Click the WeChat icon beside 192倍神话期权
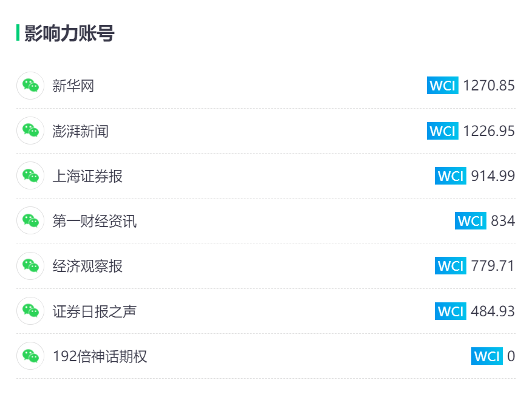This screenshot has height=394, width=532. (30, 356)
